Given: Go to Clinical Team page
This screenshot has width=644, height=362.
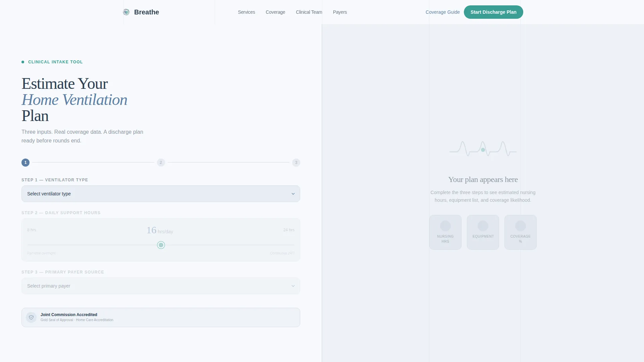Looking at the screenshot, I should [309, 12].
